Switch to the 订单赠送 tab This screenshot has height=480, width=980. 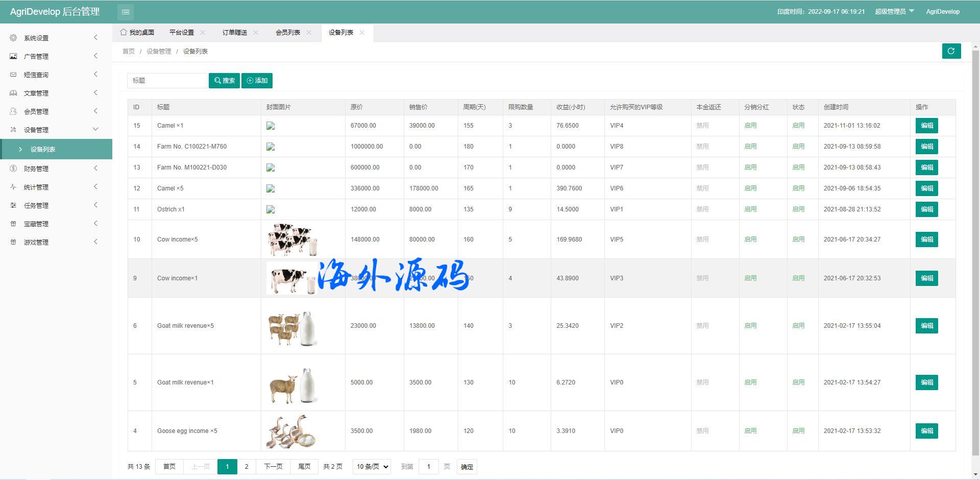pyautogui.click(x=234, y=33)
